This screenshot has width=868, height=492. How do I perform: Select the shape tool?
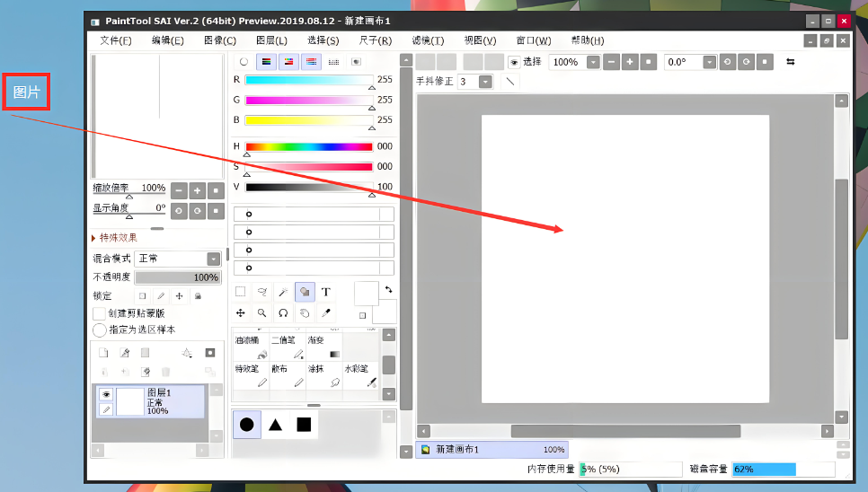point(305,292)
